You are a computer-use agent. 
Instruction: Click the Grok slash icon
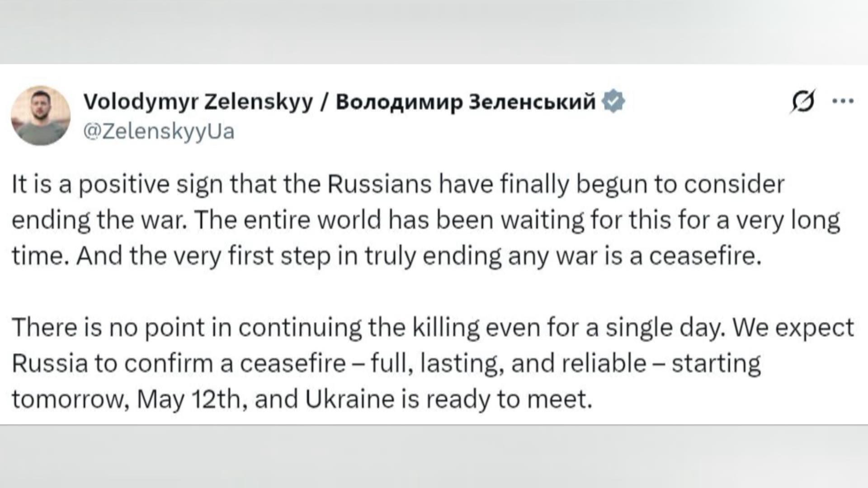click(803, 103)
